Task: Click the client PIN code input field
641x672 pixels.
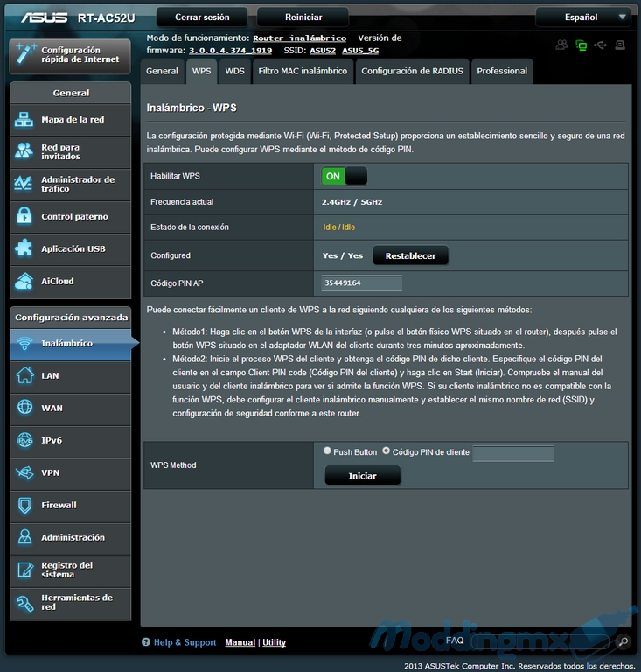Action: click(x=513, y=453)
